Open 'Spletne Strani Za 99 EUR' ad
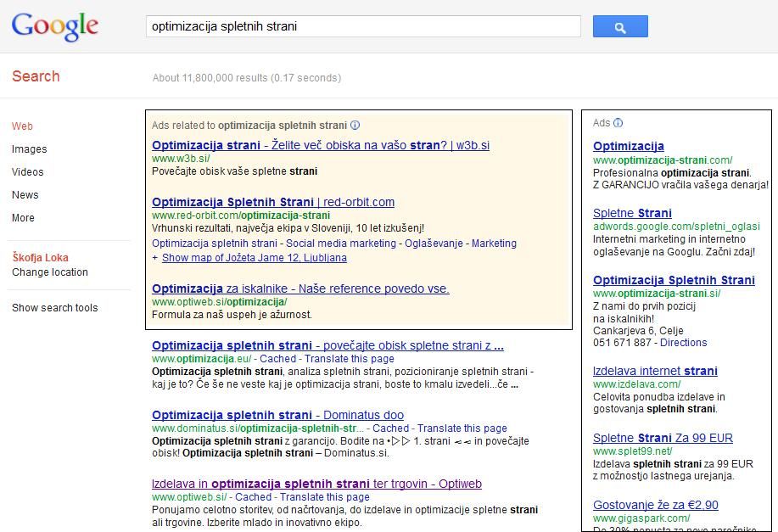This screenshot has height=532, width=778. [x=663, y=438]
